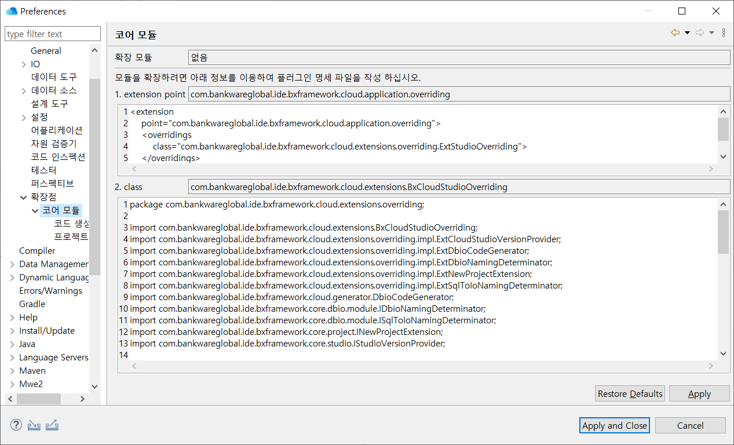
Task: Click class code editor scroll down arrow
Action: [723, 354]
